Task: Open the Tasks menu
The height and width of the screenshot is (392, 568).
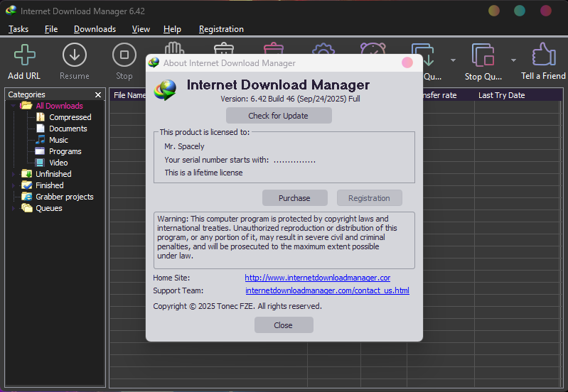Action: click(x=18, y=29)
